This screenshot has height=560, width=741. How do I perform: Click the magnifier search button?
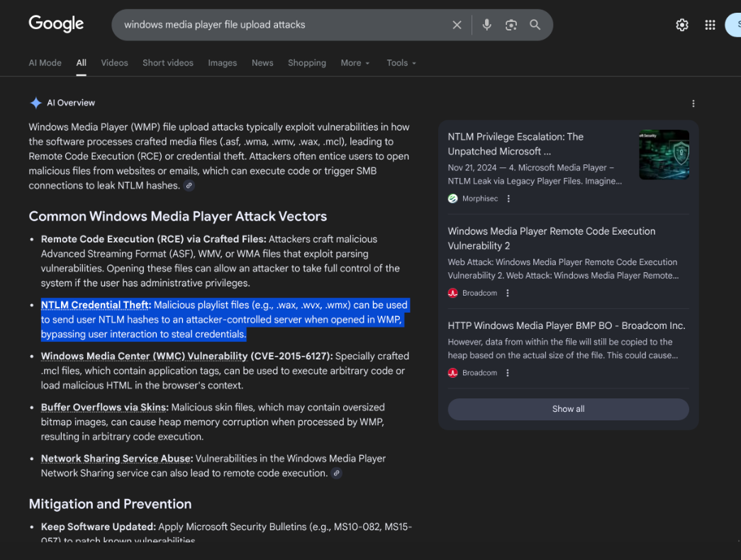(x=535, y=25)
